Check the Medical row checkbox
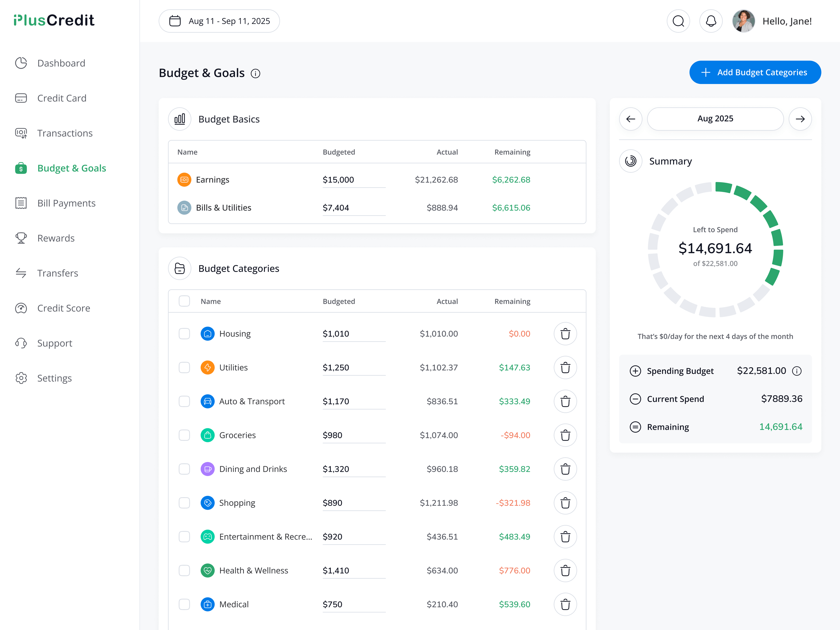 (x=184, y=604)
